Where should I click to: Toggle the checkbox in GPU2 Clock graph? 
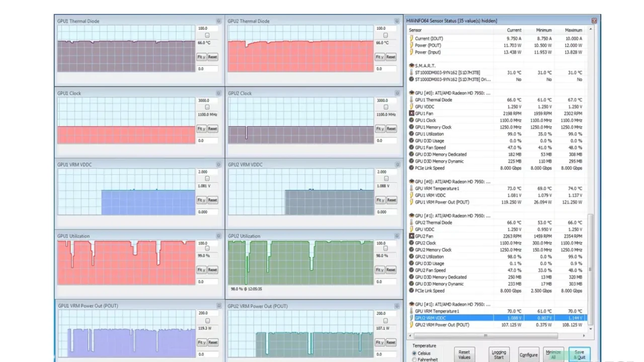pos(385,107)
